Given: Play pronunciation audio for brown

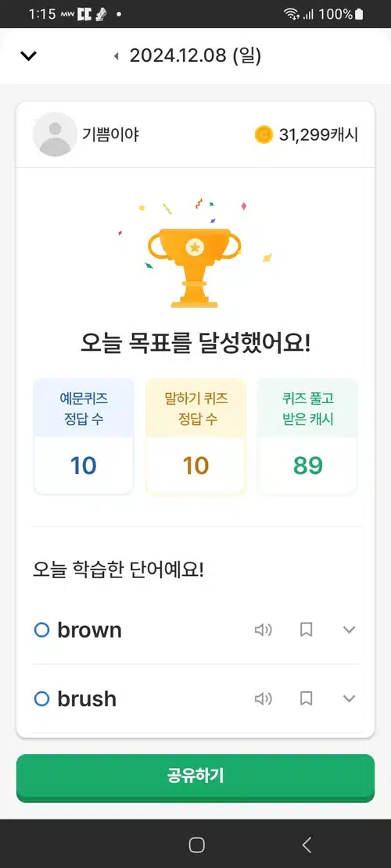Looking at the screenshot, I should pyautogui.click(x=263, y=630).
